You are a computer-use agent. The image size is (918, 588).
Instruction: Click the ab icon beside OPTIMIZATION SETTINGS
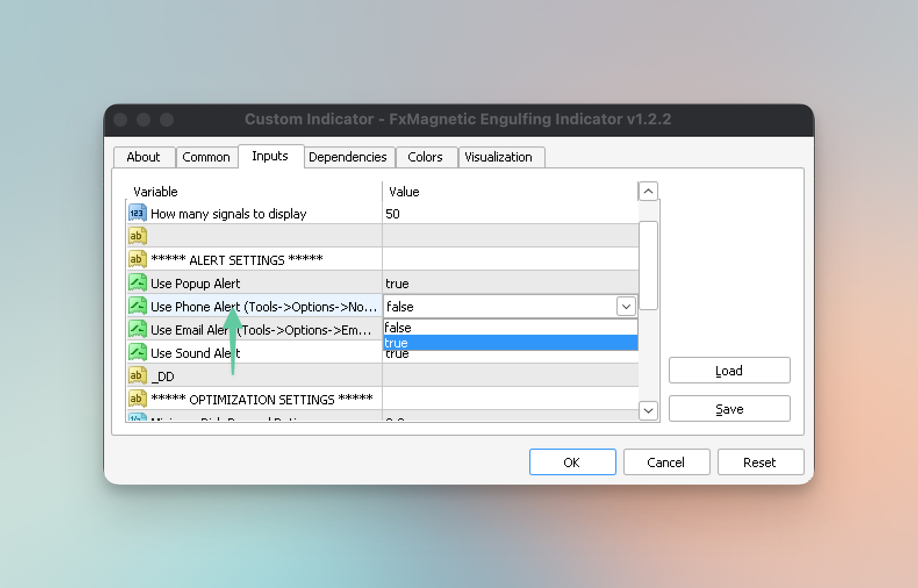point(137,399)
